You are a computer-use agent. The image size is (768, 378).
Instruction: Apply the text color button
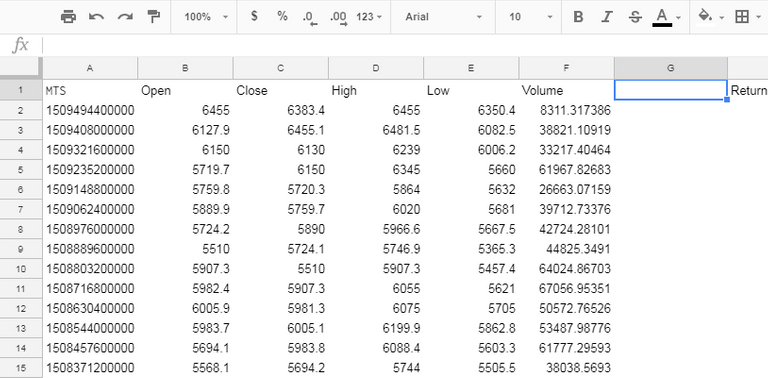click(662, 17)
